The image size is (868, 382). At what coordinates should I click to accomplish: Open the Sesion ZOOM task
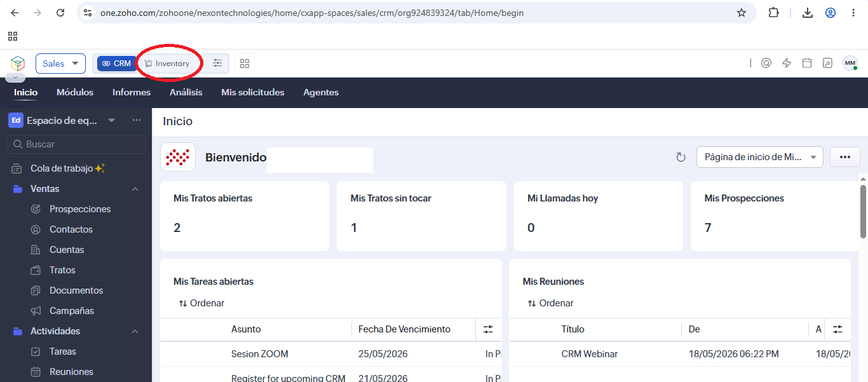259,354
